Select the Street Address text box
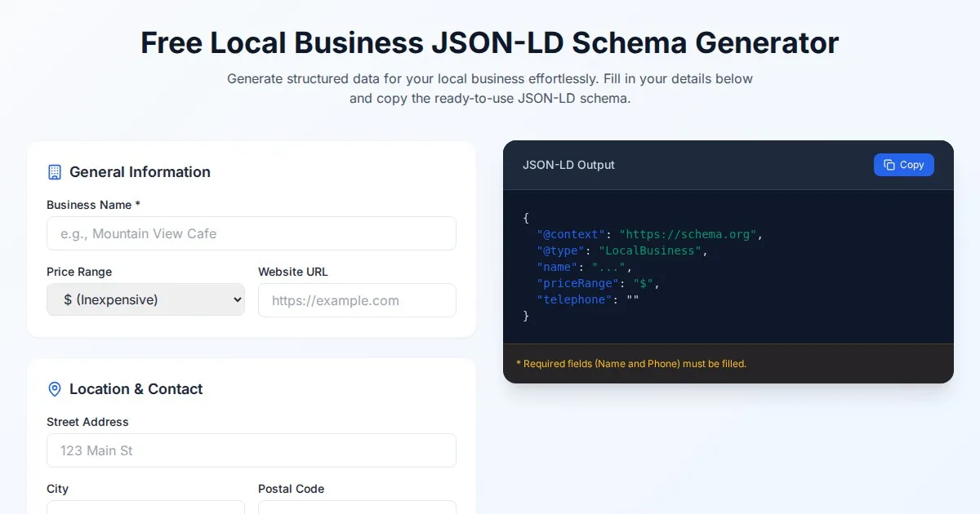This screenshot has width=980, height=514. point(251,450)
